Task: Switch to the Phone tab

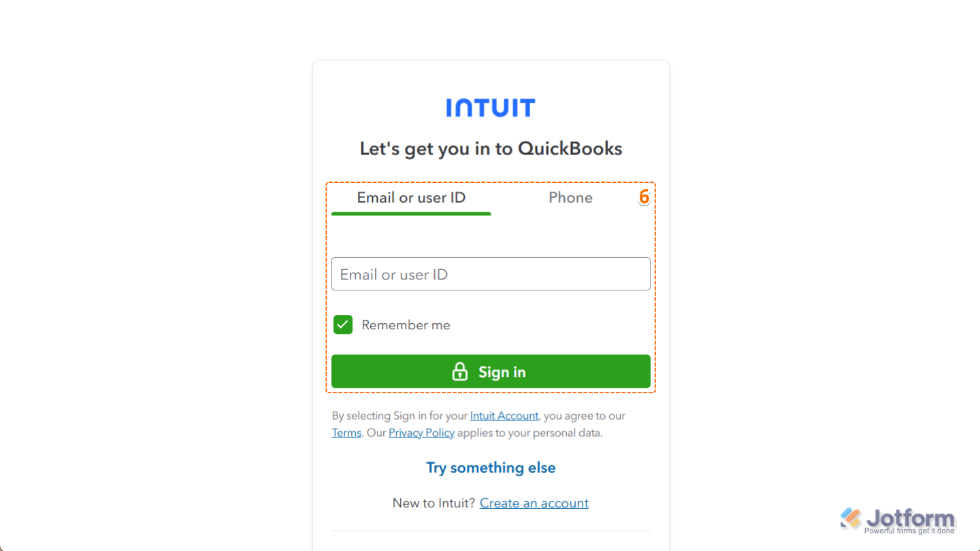Action: pyautogui.click(x=570, y=198)
